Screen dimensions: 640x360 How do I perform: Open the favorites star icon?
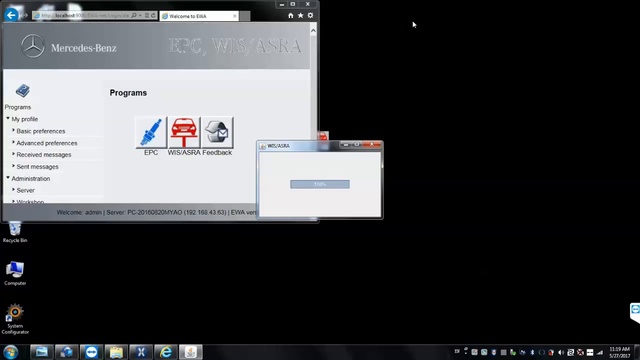pos(300,16)
